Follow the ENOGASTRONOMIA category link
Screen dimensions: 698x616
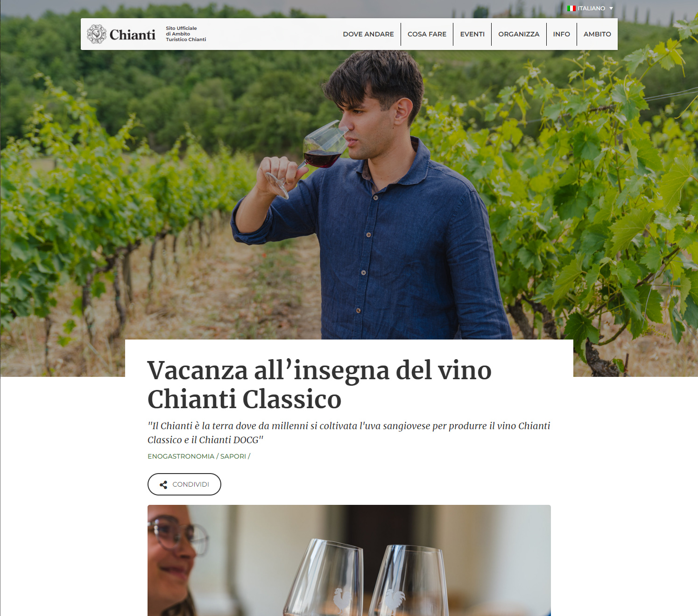(181, 456)
